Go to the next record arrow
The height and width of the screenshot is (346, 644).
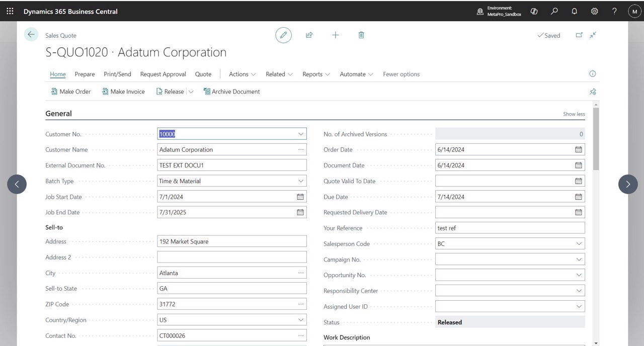628,184
